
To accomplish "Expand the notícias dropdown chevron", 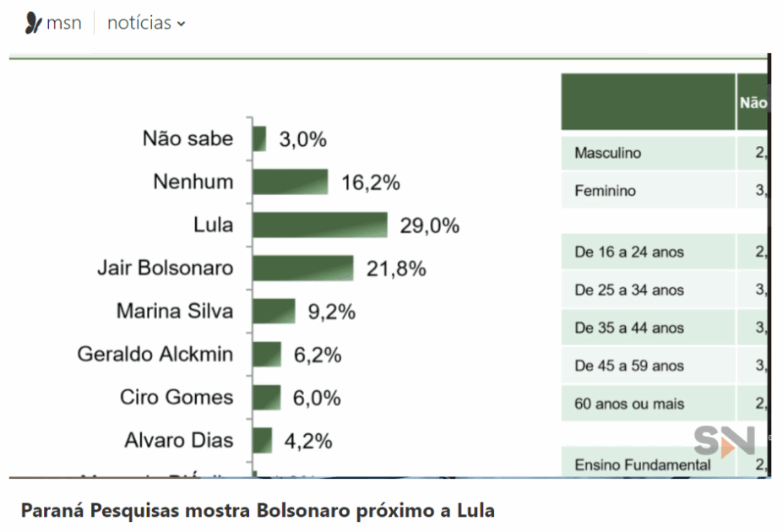I will (181, 24).
